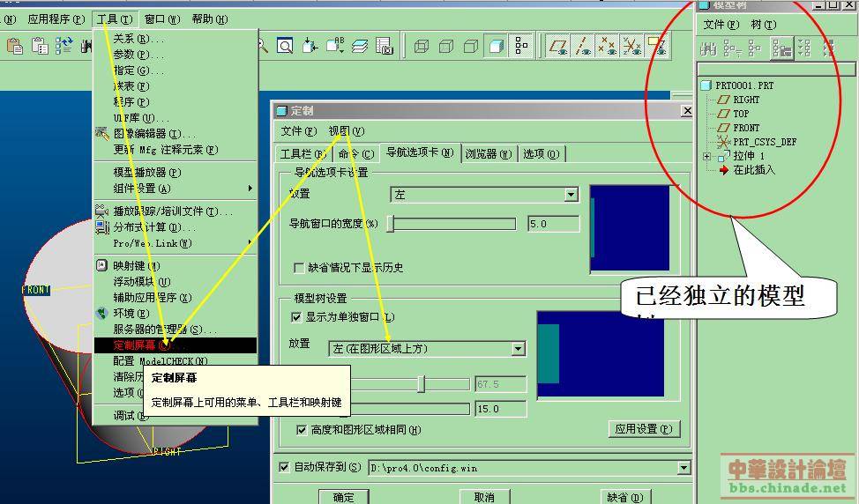Toggle 自动保存到(S) checkbox
859x504 pixels.
click(x=284, y=467)
